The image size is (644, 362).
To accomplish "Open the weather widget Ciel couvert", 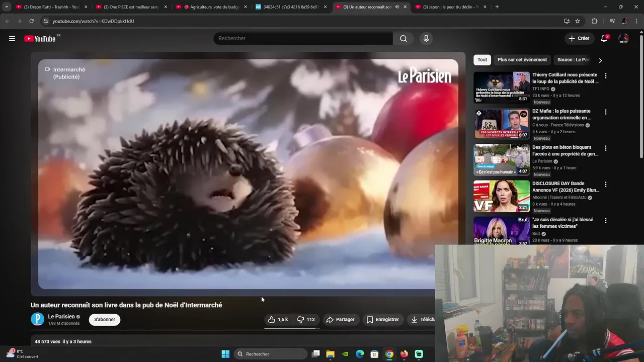I will pos(22,354).
